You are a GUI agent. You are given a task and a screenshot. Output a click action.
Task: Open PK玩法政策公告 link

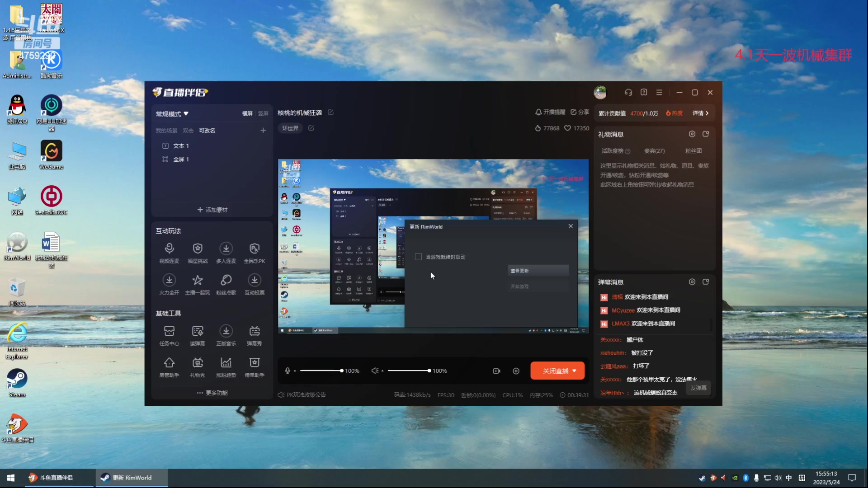302,394
